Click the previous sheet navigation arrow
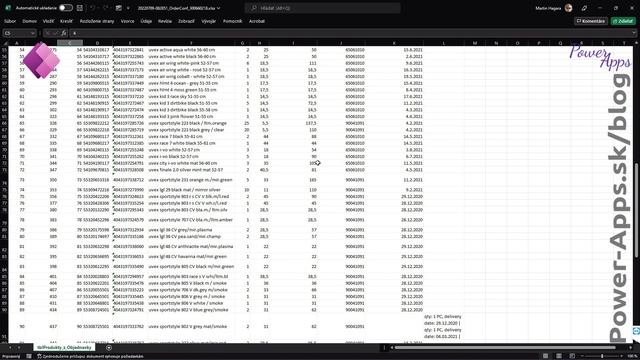The image size is (640, 360). coord(9,347)
